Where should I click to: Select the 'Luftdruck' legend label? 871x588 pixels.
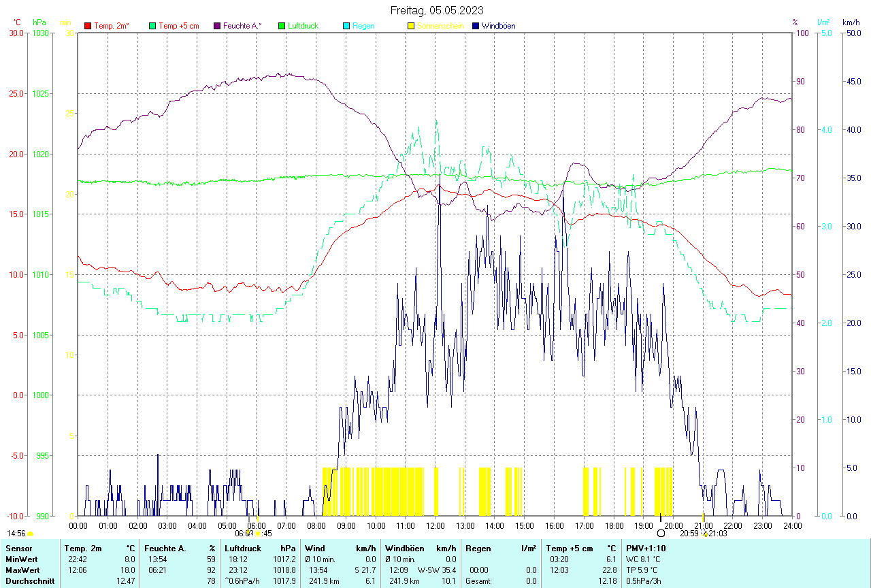303,26
